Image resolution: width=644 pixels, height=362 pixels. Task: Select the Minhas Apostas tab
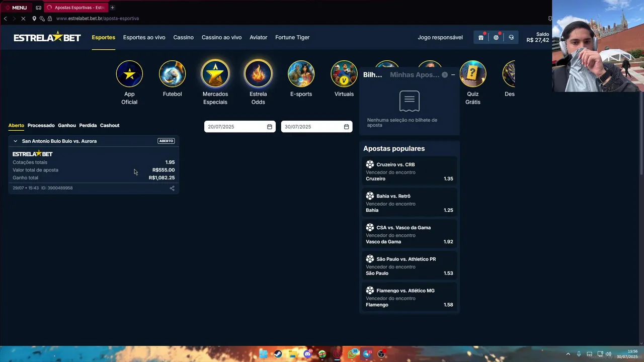[x=415, y=75]
